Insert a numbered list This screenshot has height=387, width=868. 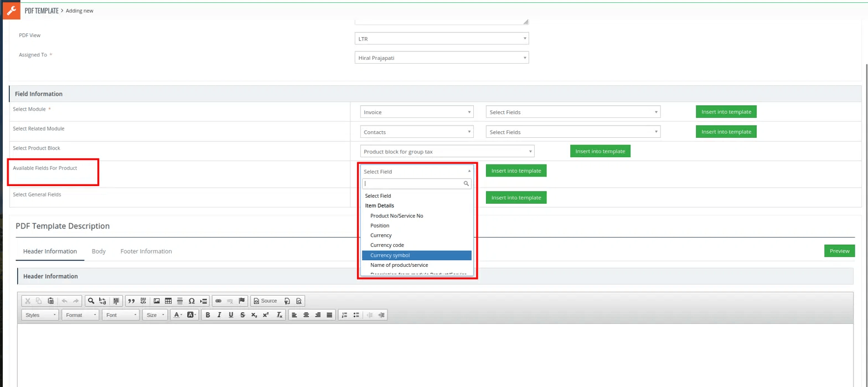(x=344, y=315)
